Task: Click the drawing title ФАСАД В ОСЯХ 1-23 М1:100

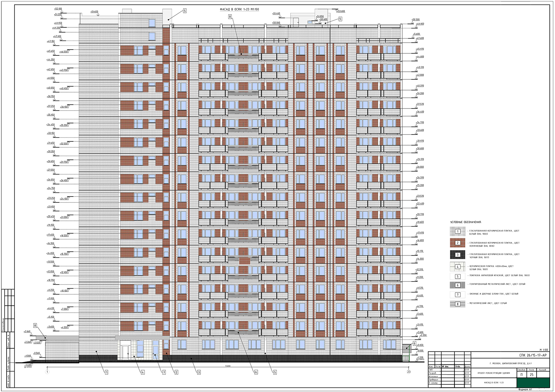Action: pos(239,9)
